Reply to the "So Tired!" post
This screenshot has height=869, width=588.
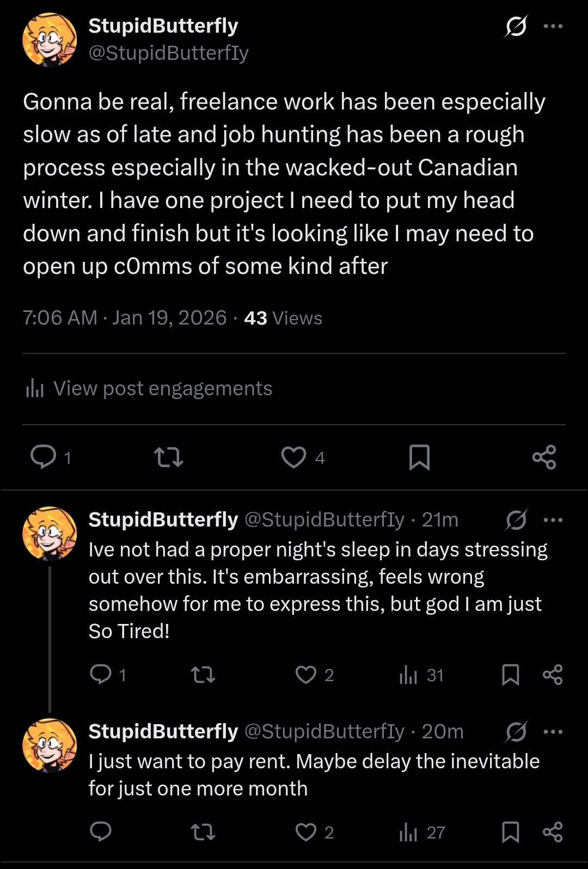101,675
